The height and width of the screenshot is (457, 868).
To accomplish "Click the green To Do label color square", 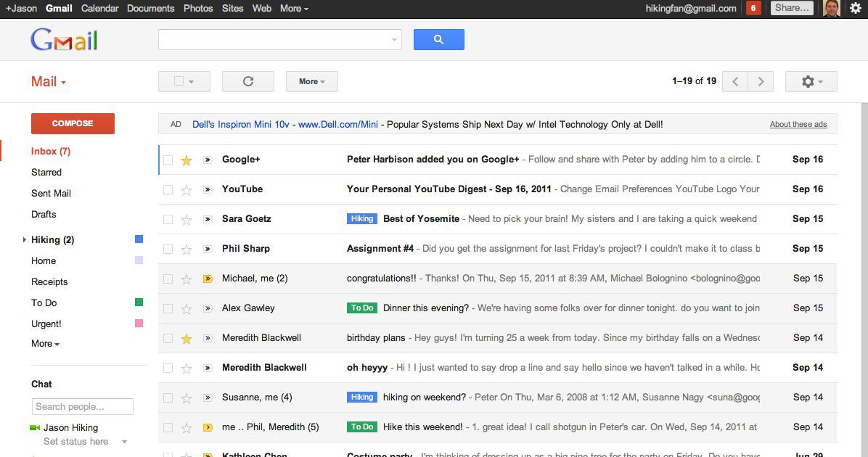I will tap(139, 302).
